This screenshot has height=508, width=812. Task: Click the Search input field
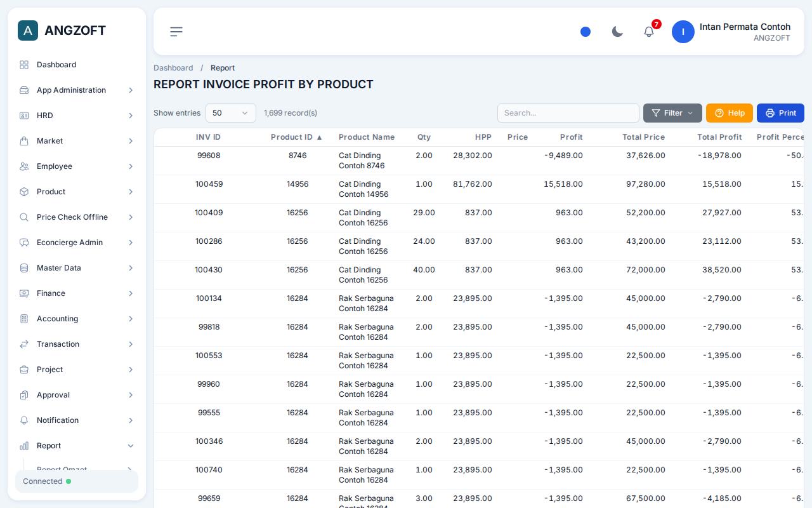[568, 113]
